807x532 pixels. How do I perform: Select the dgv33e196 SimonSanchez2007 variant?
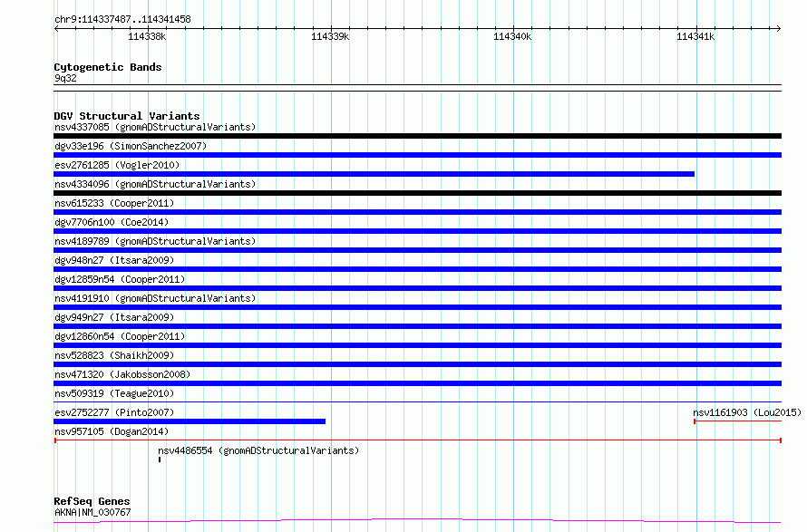pos(417,155)
